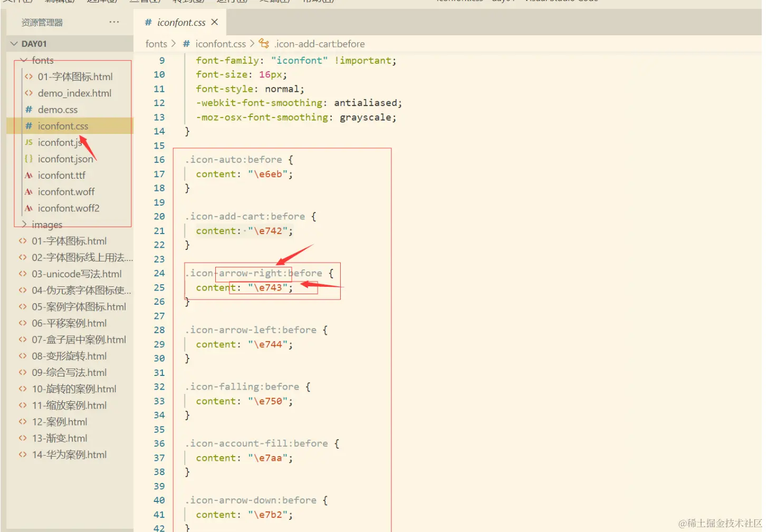Click the "\e750" content value
Viewport: 766px width, 532px height.
[x=267, y=401]
